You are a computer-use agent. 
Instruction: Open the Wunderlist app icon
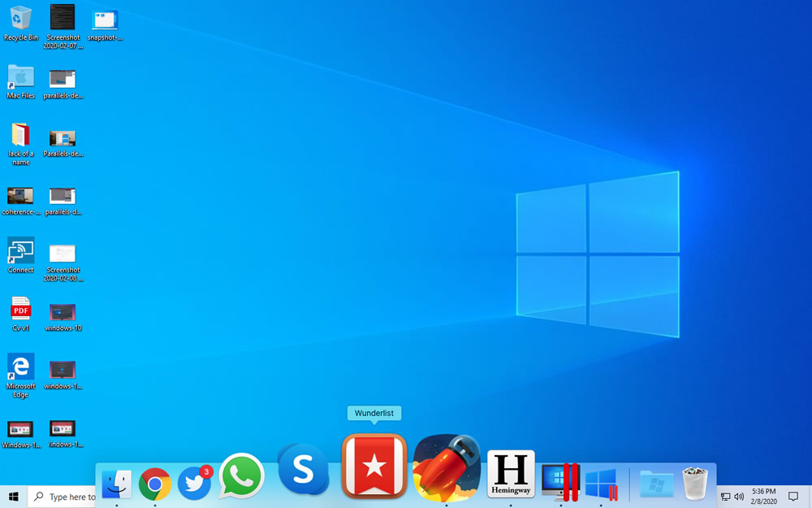point(374,466)
